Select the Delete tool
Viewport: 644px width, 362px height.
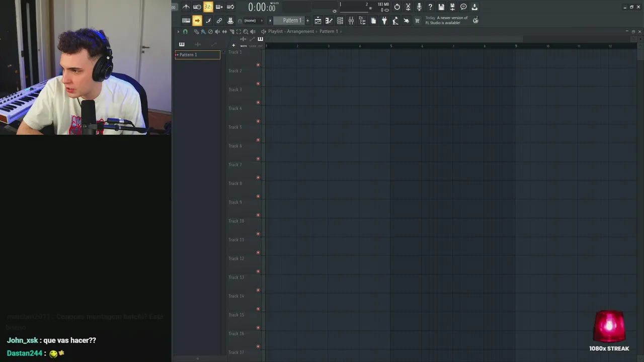(210, 32)
